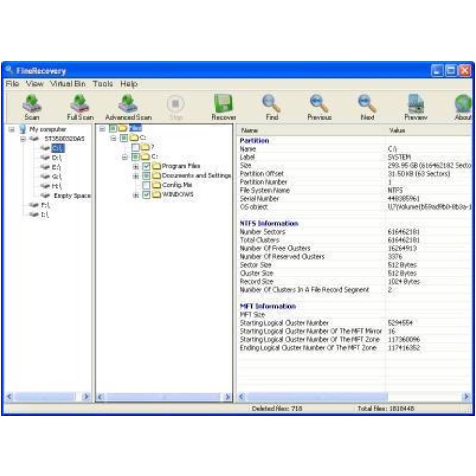Screen dimensions: 476x476
Task: Jump to Next search result
Action: (367, 107)
